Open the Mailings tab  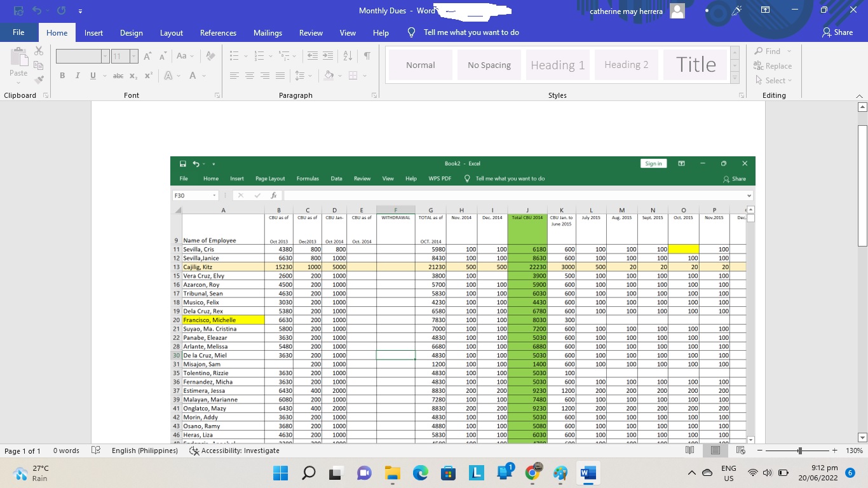268,33
